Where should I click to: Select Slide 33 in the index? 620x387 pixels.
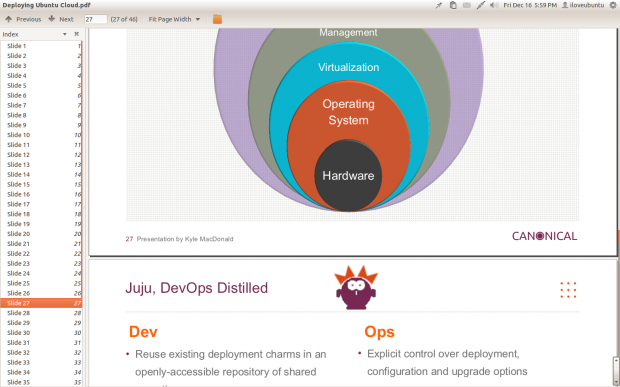41,362
